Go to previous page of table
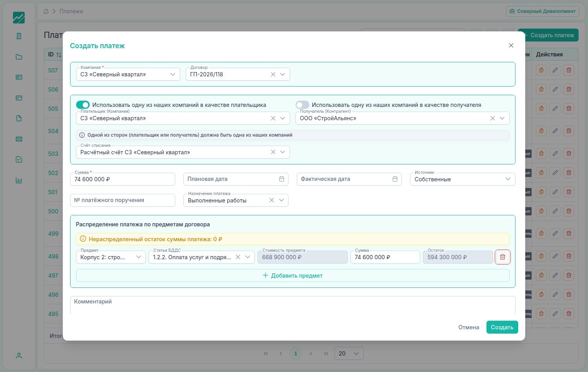This screenshot has width=588, height=372. click(281, 353)
